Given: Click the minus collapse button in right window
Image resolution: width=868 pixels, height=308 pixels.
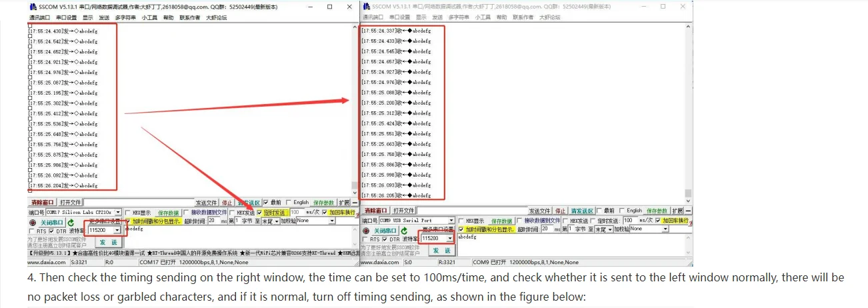Looking at the screenshot, I should [x=689, y=211].
